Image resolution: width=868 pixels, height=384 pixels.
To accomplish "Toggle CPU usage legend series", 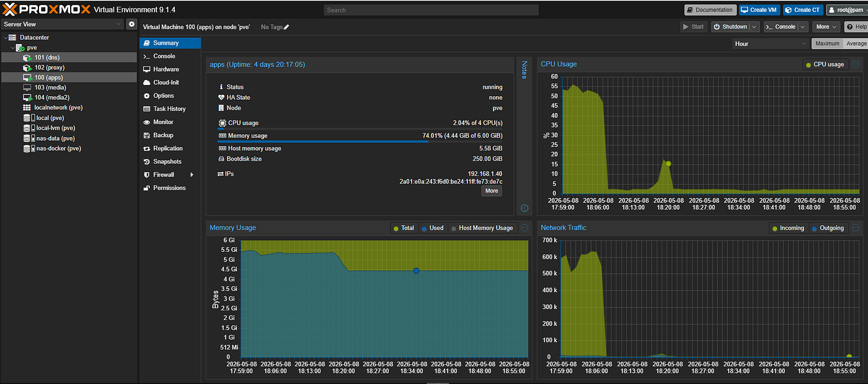I will 825,65.
